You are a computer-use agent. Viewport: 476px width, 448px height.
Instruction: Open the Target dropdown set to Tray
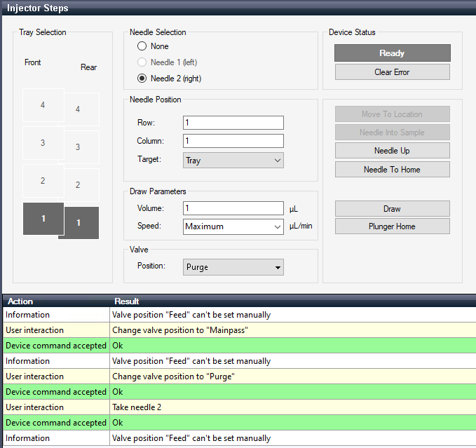[x=233, y=161]
